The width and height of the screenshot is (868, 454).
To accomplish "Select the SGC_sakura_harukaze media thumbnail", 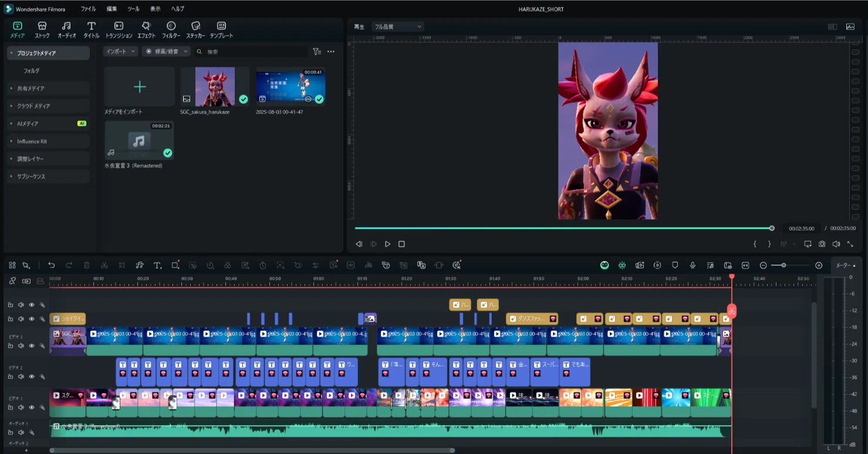I will (215, 86).
